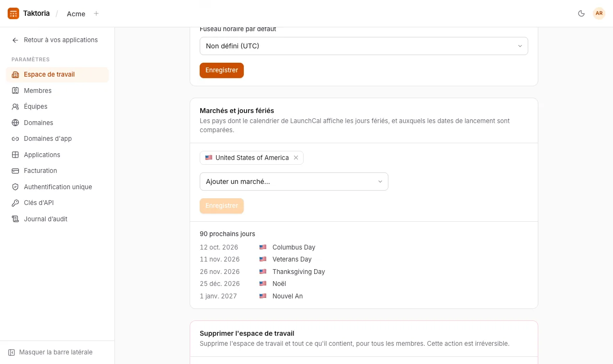
Task: Hide sidebar with Masquer la barre latérale
Action: 50,352
